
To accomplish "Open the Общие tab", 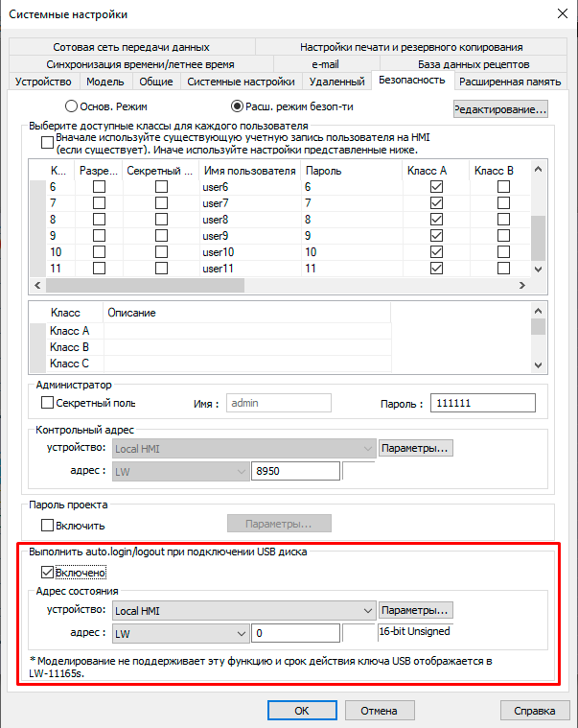I will click(x=156, y=82).
